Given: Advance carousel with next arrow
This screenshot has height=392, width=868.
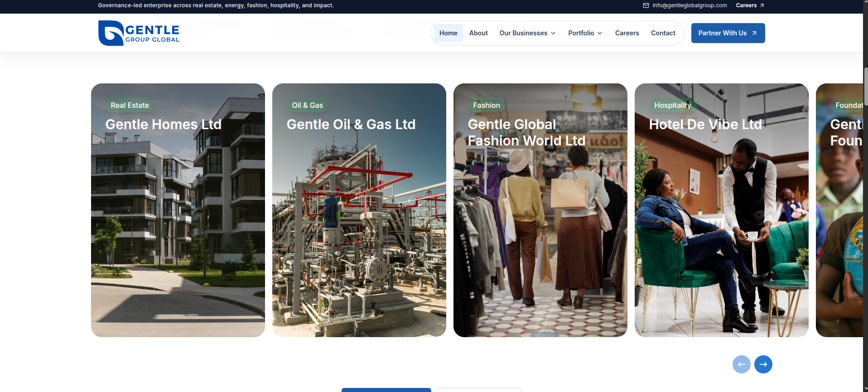Looking at the screenshot, I should click(x=763, y=364).
